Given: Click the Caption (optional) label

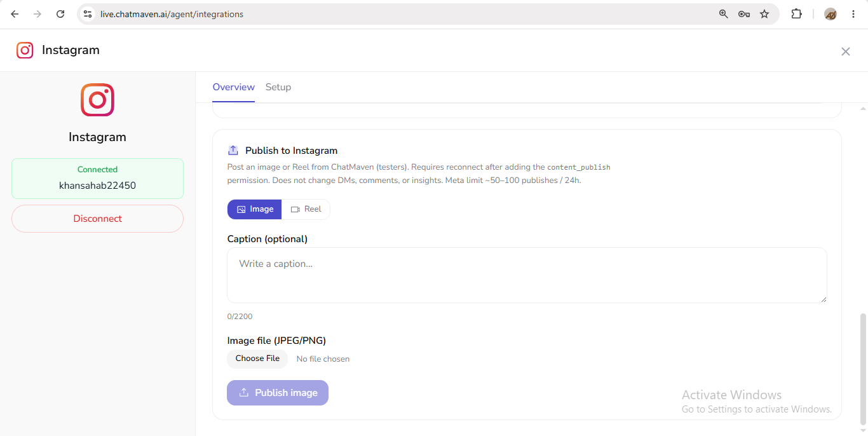Looking at the screenshot, I should (267, 239).
